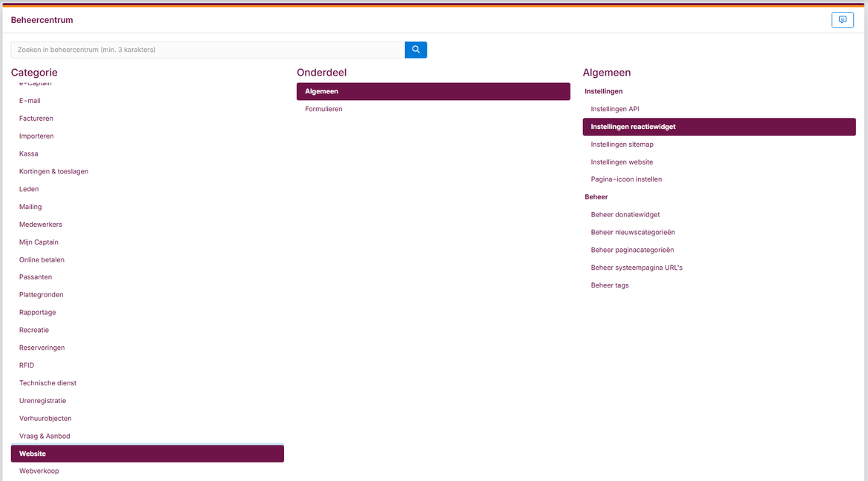Open the RFID category
This screenshot has width=868, height=481.
pos(26,365)
